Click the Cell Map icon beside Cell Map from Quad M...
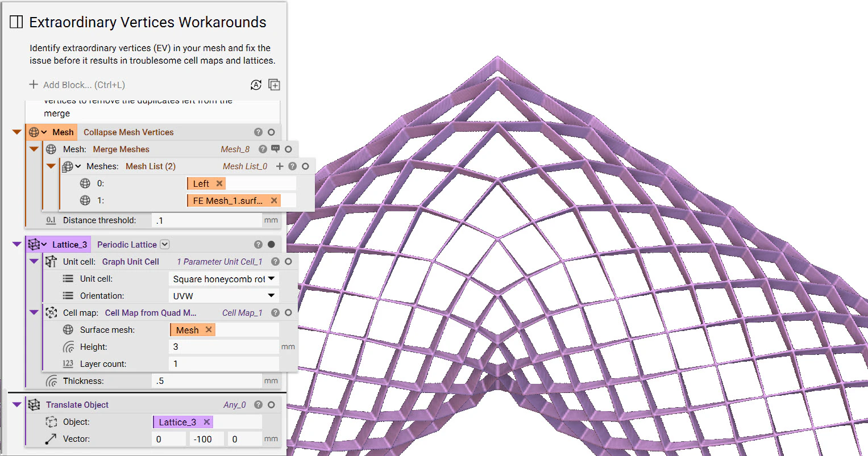 51,312
